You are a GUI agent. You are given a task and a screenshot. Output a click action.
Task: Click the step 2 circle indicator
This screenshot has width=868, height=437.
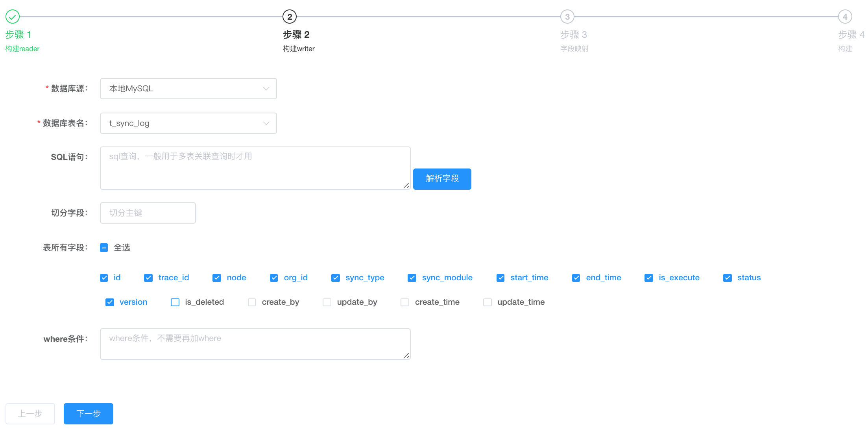click(x=290, y=17)
